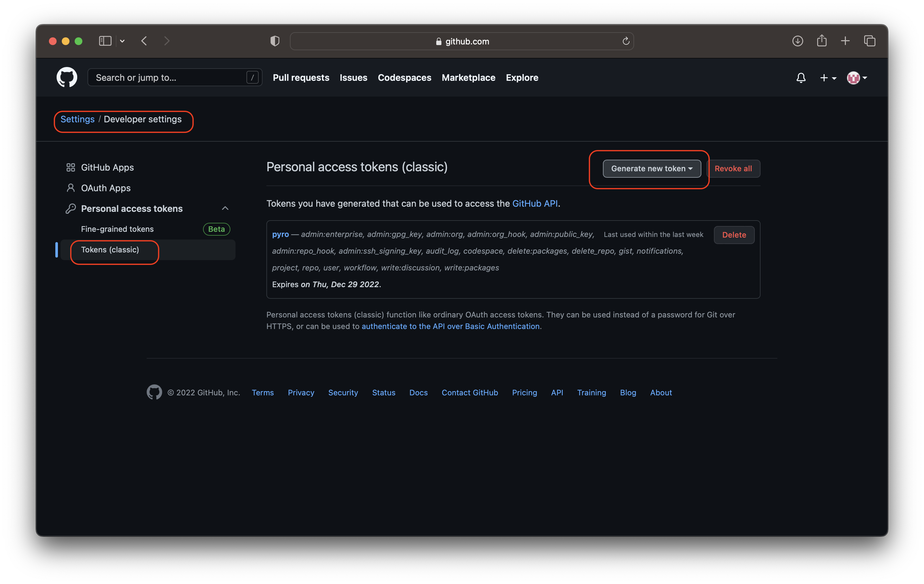Delete the pyro token
Screen dimensions: 924x584
pos(734,235)
